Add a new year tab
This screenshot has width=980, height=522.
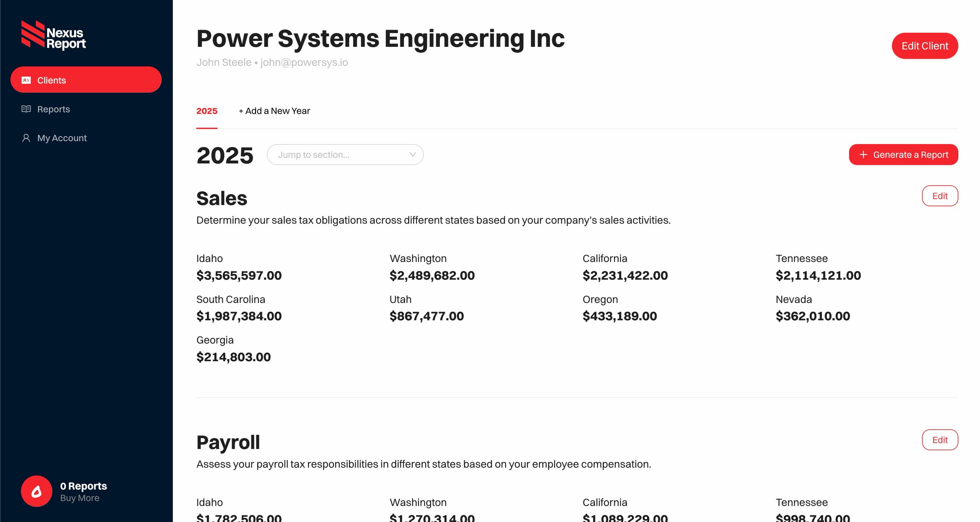(274, 111)
